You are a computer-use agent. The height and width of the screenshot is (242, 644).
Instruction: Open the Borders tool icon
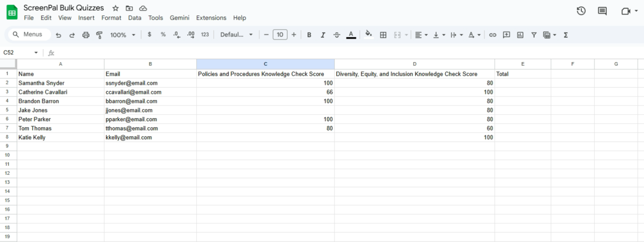pyautogui.click(x=383, y=35)
